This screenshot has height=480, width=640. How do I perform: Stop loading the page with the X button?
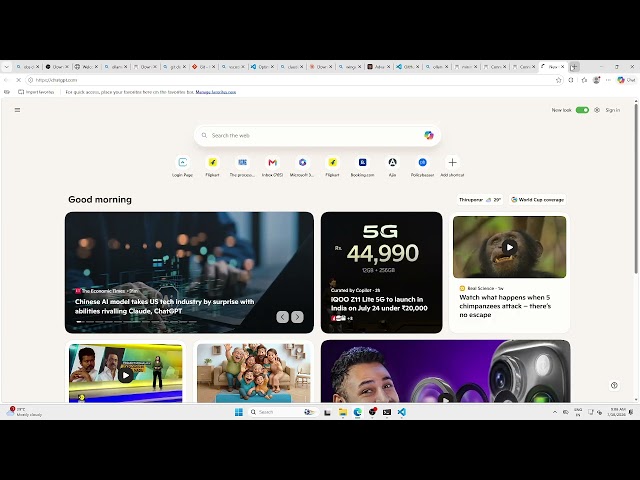pos(18,80)
